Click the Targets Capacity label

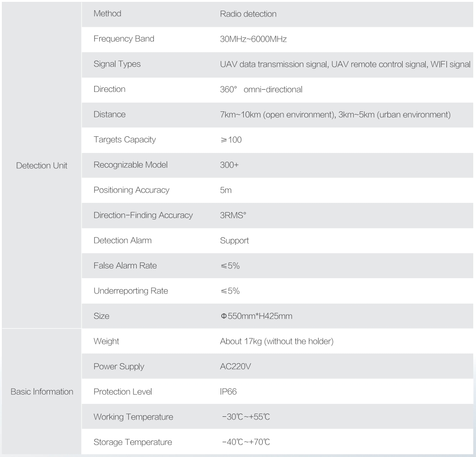tap(124, 140)
